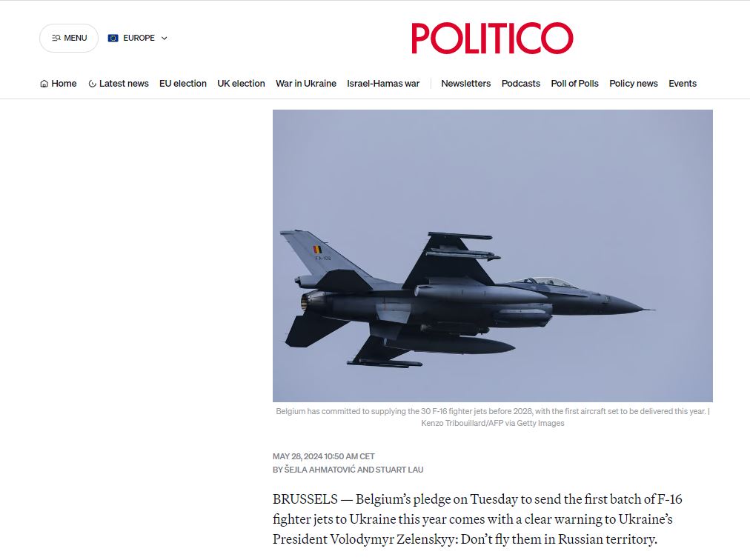Click the clock icon beside Latest news
750x560 pixels.
[93, 84]
